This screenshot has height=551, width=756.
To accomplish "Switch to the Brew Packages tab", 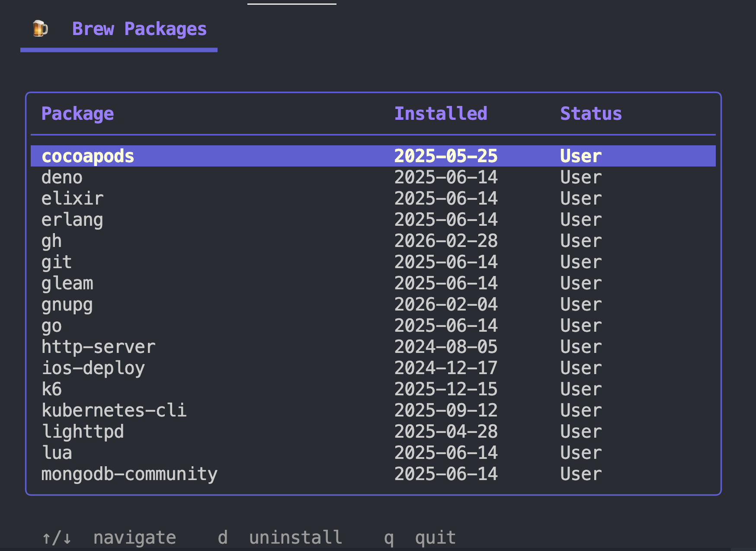I will (139, 29).
